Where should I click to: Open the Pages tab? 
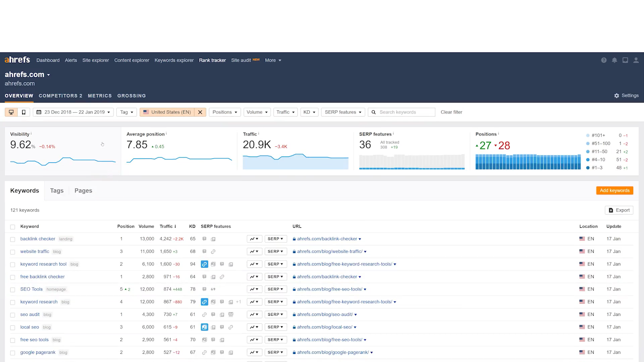click(83, 191)
